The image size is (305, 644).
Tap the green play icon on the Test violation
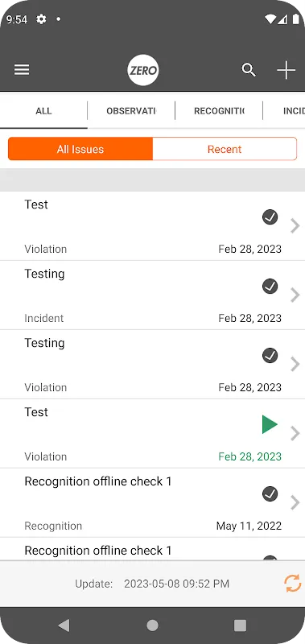pos(270,424)
